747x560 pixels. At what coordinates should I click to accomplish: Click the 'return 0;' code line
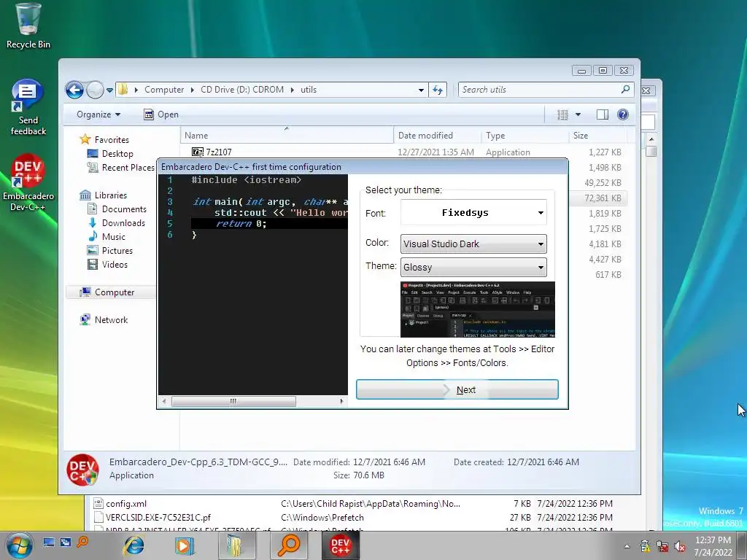[x=241, y=223]
